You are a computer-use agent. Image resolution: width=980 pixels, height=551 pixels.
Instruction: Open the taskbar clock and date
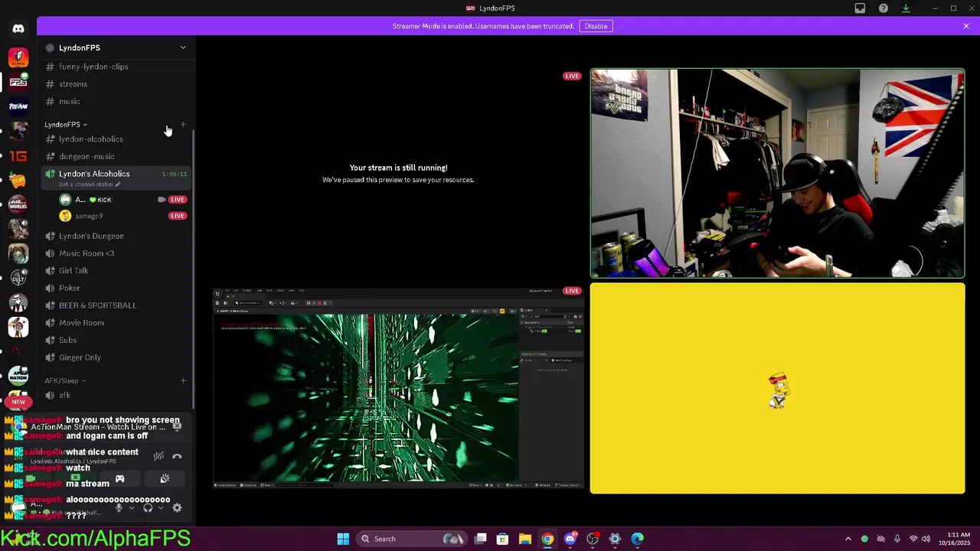[x=953, y=539]
